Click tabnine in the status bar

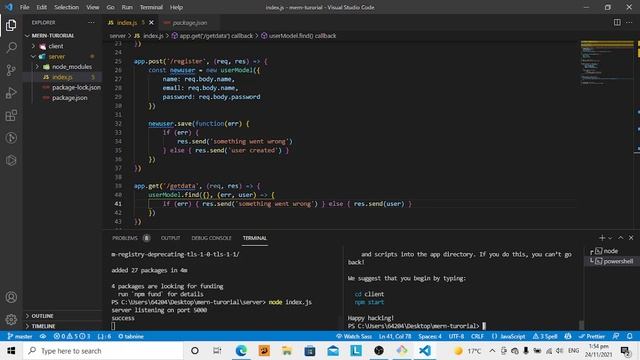point(131,336)
